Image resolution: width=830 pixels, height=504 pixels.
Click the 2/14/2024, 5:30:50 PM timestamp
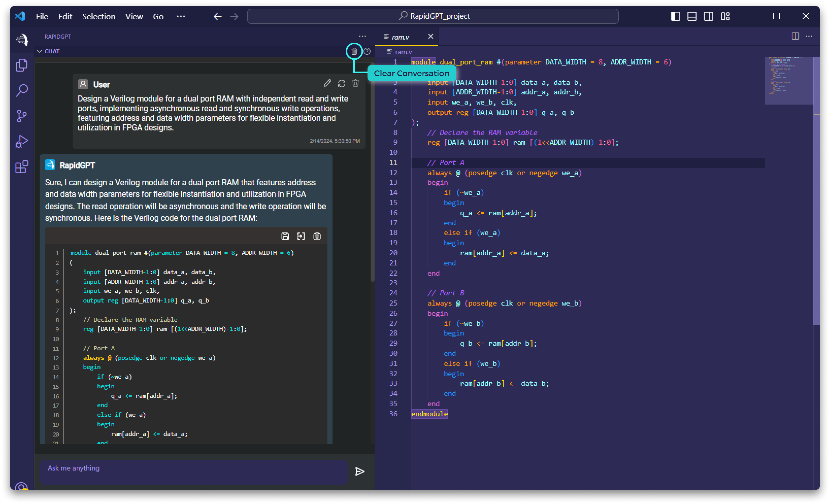335,141
